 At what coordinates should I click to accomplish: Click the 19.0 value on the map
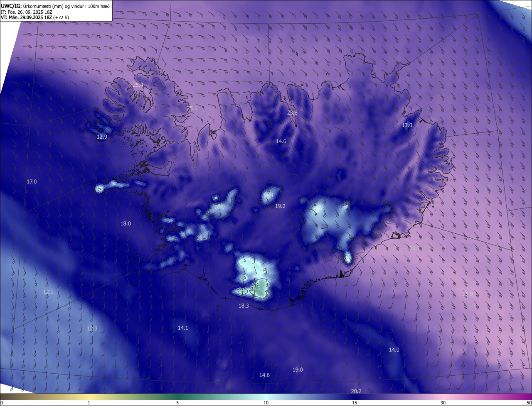point(298,370)
